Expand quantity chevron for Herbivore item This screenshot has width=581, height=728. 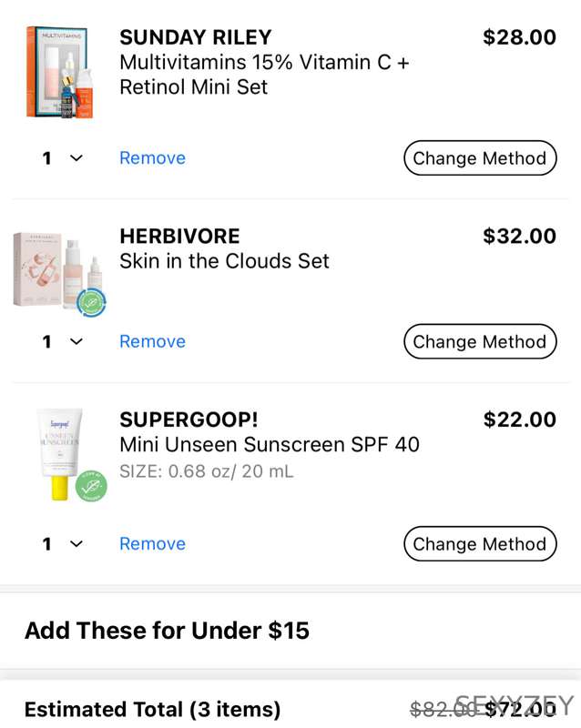[76, 342]
